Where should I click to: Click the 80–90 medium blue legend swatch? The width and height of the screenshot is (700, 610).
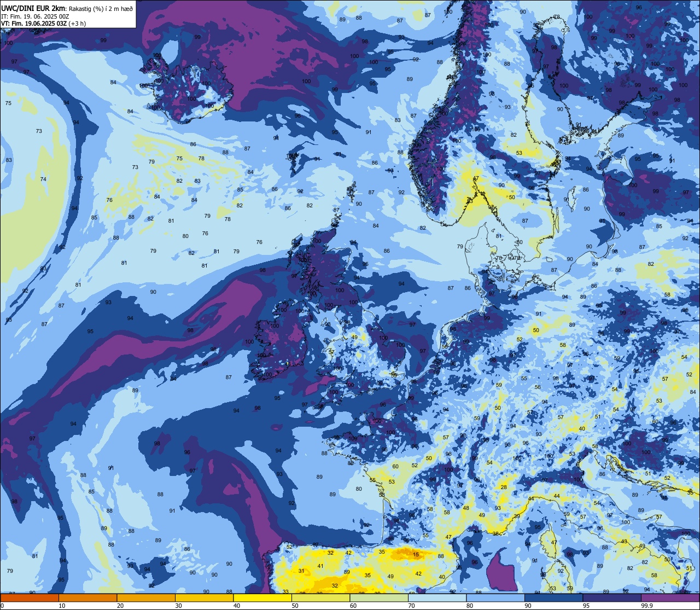click(495, 597)
